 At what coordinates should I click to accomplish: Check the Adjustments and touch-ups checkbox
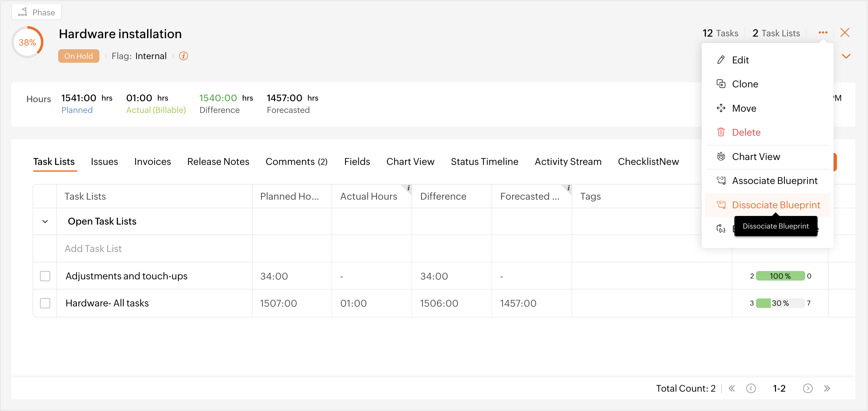pyautogui.click(x=45, y=276)
